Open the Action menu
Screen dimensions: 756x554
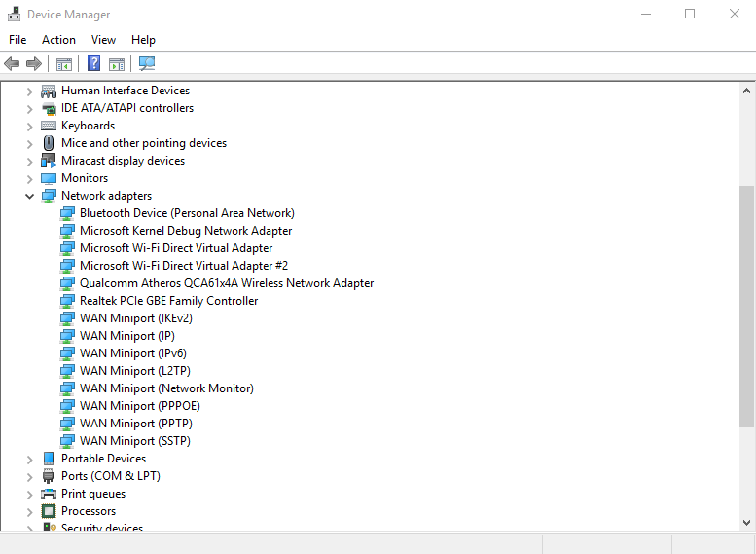(58, 40)
